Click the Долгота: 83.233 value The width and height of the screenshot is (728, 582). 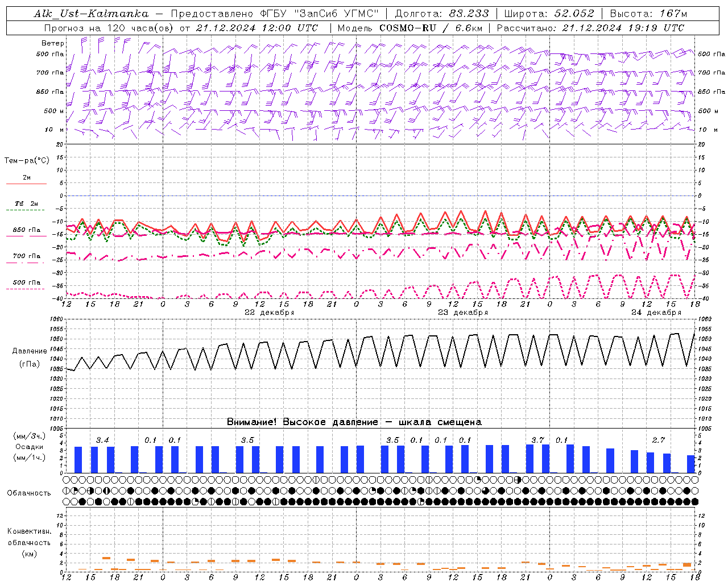(441, 14)
